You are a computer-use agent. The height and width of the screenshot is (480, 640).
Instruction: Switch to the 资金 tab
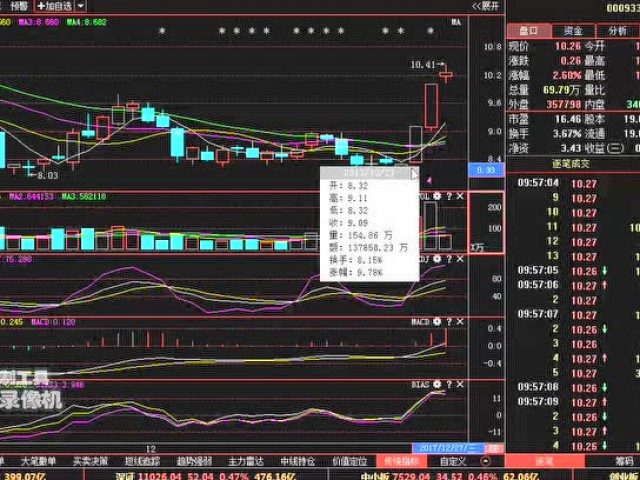tap(573, 31)
